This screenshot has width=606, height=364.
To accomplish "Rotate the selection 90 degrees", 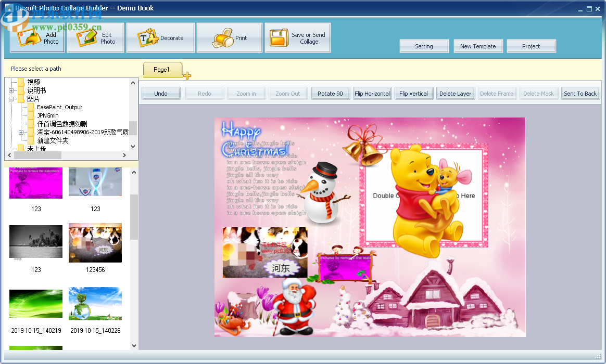I will pyautogui.click(x=330, y=93).
